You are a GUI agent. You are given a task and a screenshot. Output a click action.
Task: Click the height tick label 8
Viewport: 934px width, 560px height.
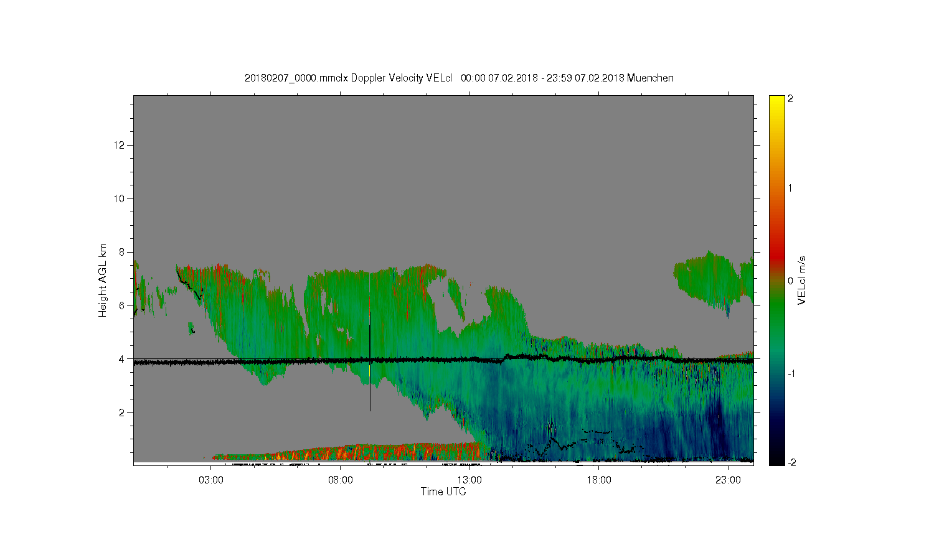coord(123,252)
